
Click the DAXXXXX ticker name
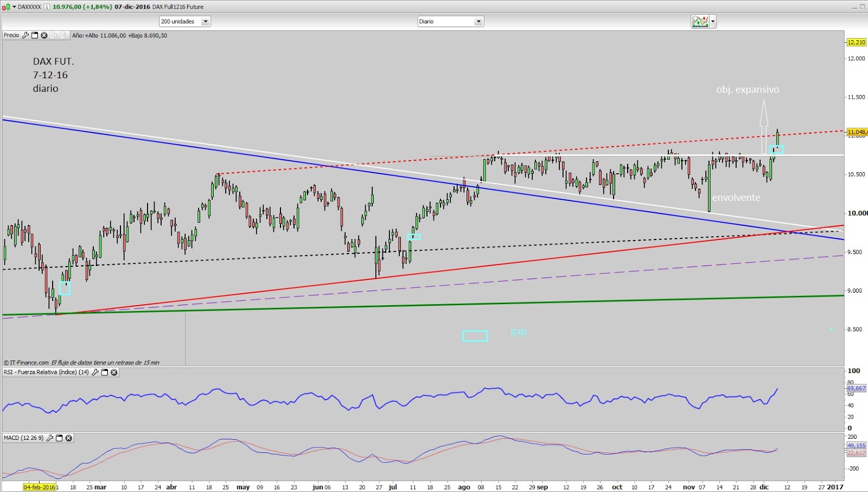click(x=29, y=7)
